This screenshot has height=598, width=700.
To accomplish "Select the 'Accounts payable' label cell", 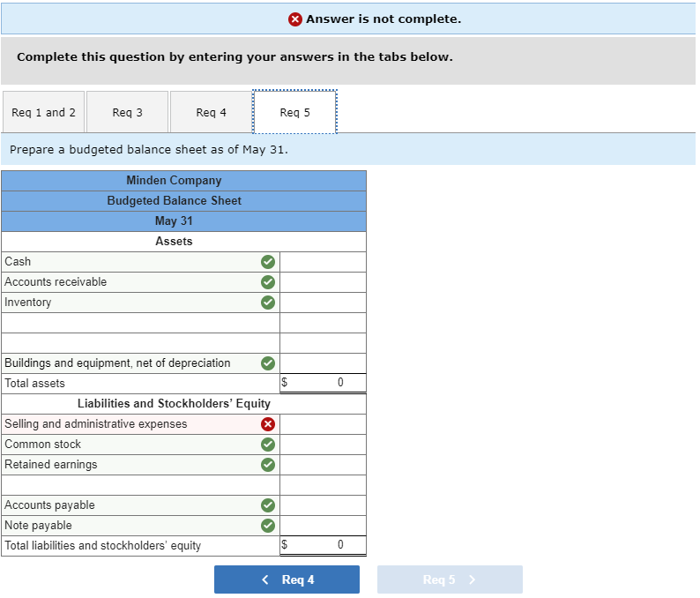I will [x=141, y=505].
